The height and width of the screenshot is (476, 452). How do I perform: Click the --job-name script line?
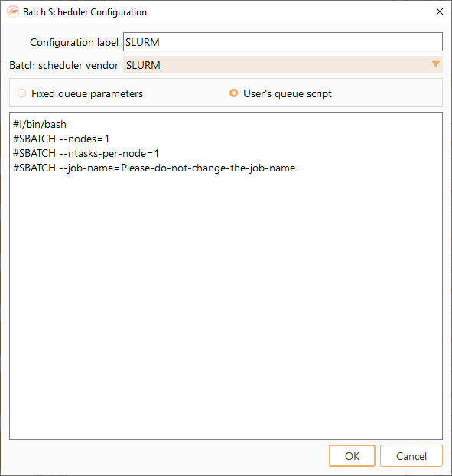154,168
